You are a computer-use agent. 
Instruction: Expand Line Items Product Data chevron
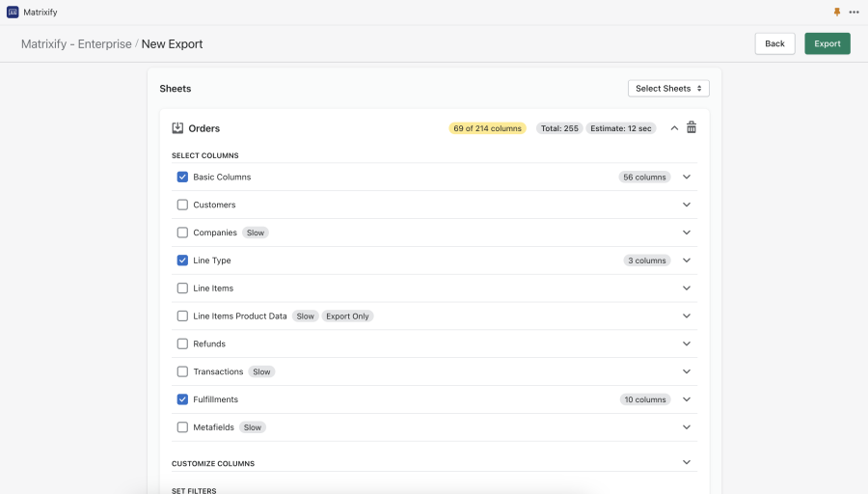[687, 316]
